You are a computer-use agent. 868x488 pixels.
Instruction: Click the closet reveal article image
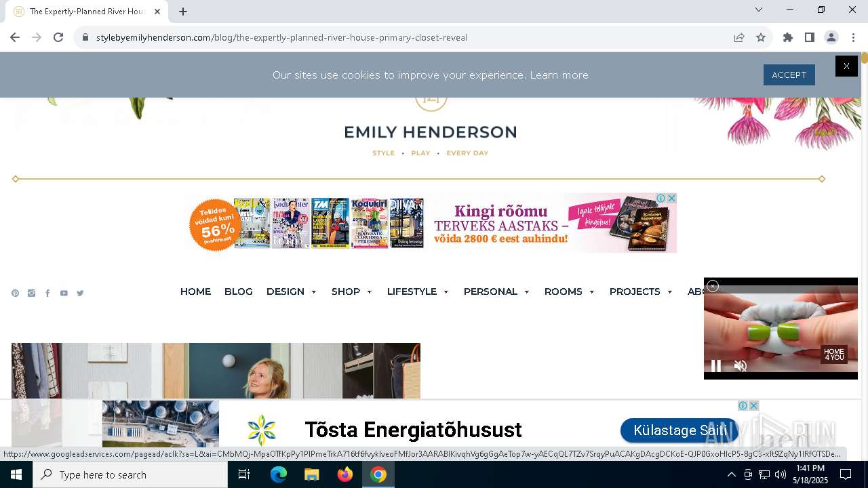[x=216, y=371]
